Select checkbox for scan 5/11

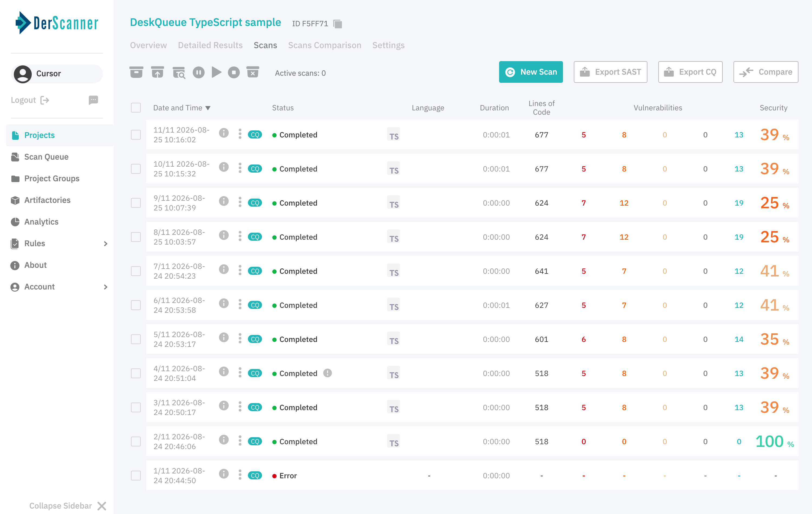136,340
